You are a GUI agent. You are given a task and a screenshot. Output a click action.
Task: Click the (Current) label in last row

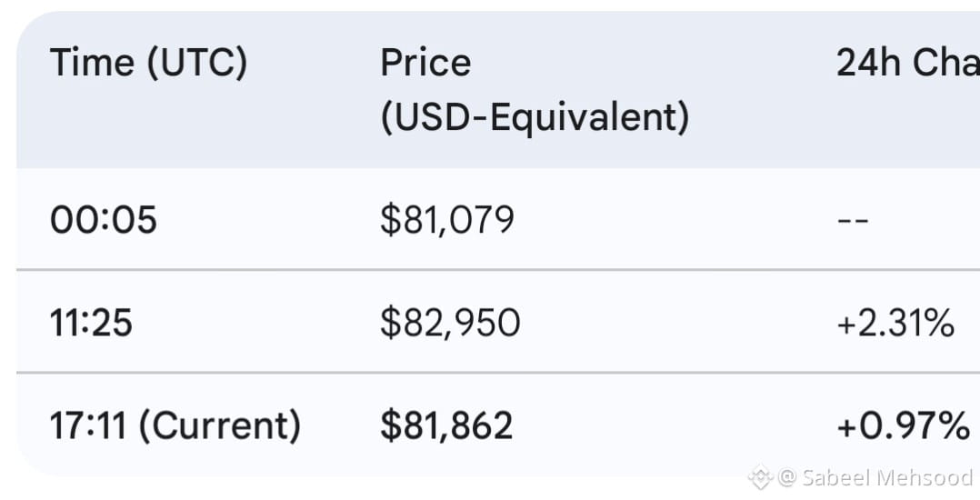pyautogui.click(x=219, y=425)
